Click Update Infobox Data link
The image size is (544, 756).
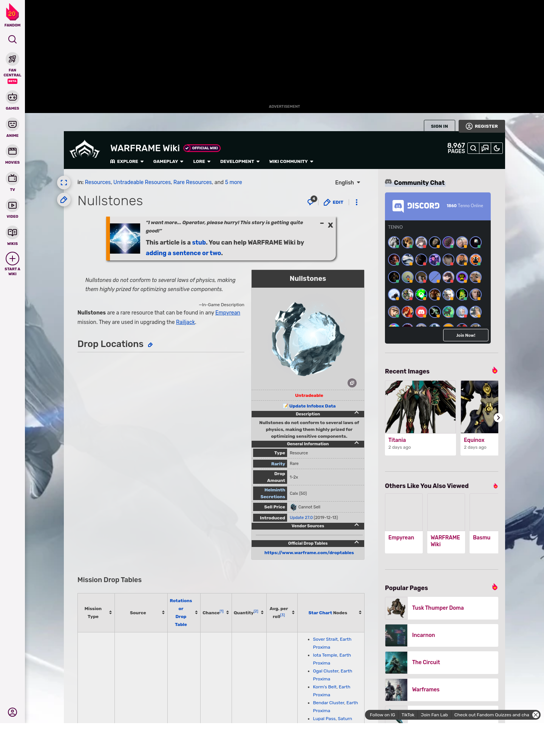(312, 406)
